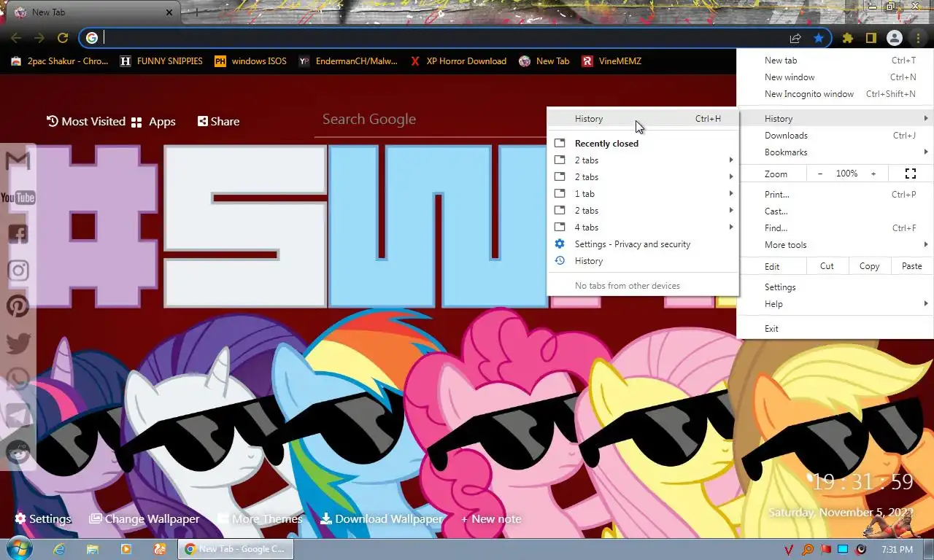Open Internet Explorer from the taskbar
934x560 pixels.
point(59,549)
